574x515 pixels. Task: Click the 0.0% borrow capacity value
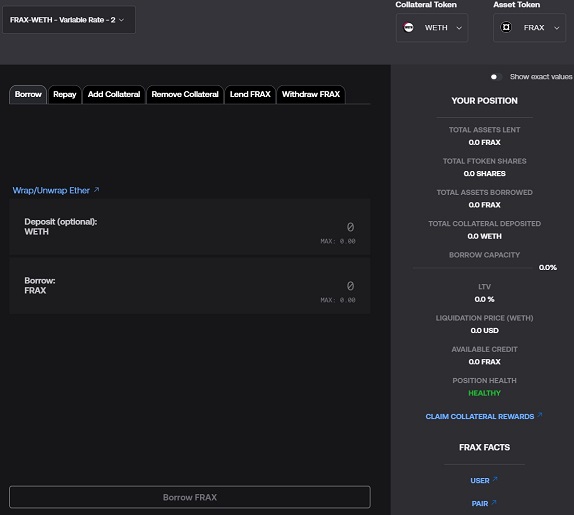point(548,268)
